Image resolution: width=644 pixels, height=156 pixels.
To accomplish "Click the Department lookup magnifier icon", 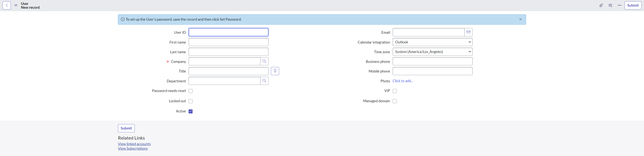I will coord(264,81).
